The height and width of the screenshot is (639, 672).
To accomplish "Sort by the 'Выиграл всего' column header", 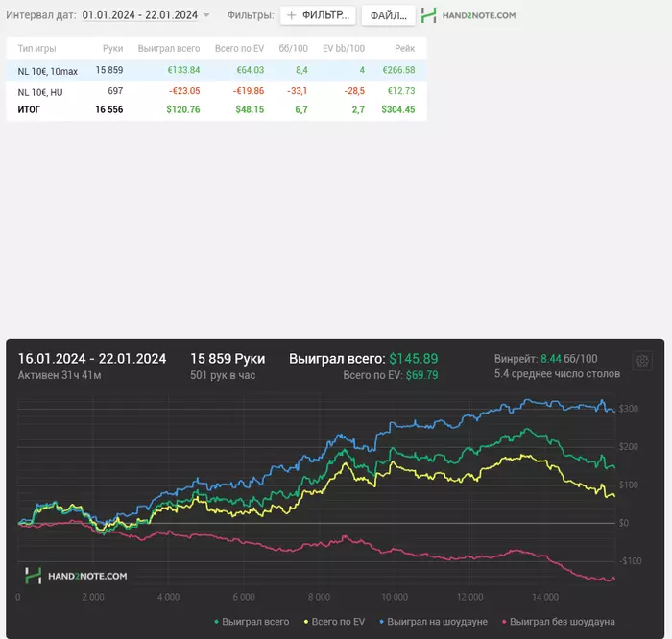I will click(169, 48).
